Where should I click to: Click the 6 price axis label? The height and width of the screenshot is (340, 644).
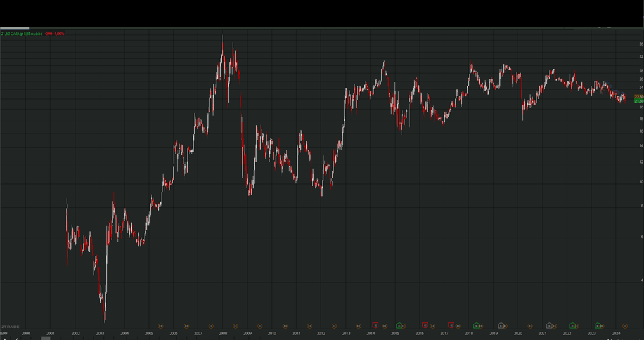pyautogui.click(x=642, y=237)
